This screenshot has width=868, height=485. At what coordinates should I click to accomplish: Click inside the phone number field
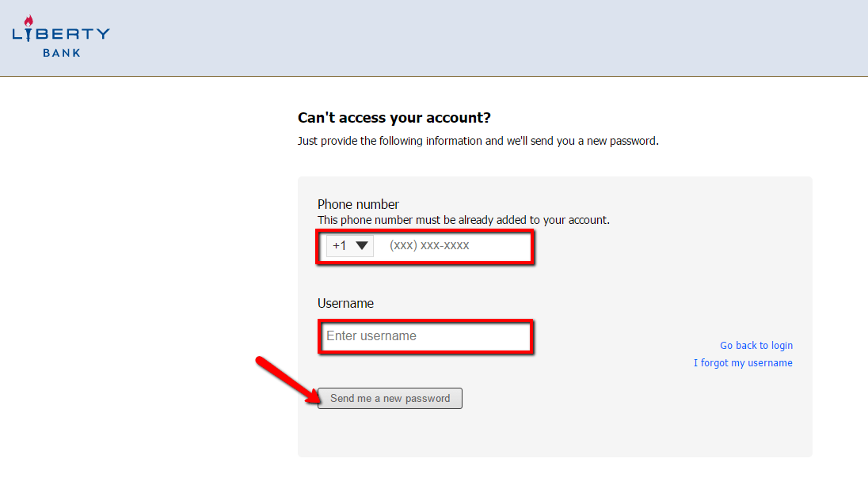click(451, 245)
